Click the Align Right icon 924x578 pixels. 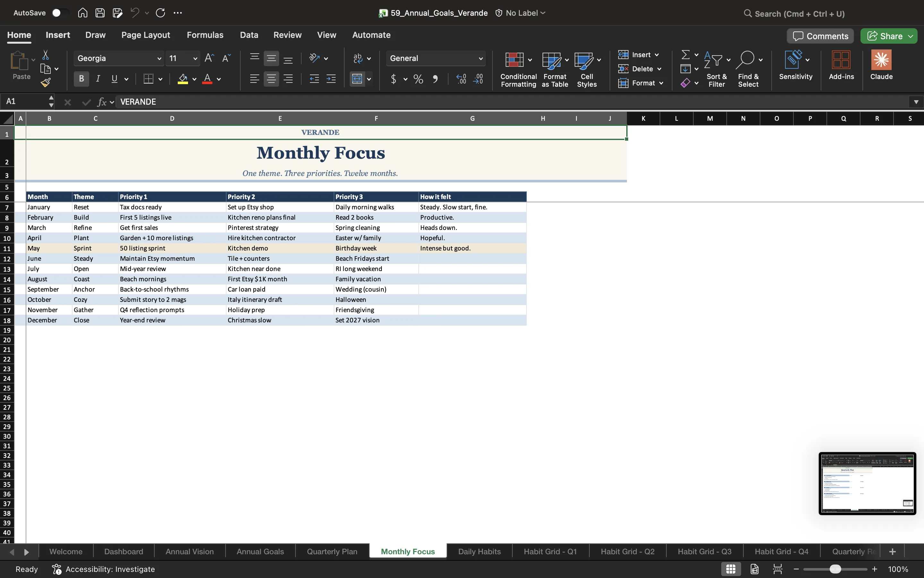[x=288, y=79]
